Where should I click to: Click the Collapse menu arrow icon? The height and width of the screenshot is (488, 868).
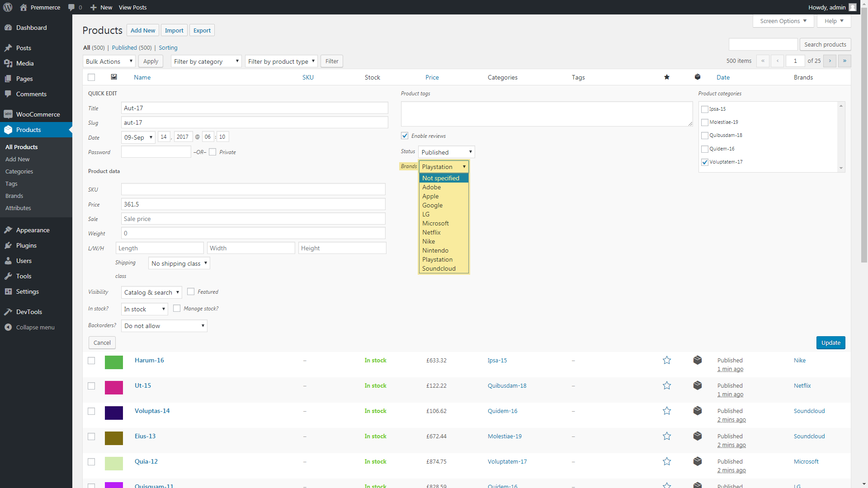pos(8,327)
